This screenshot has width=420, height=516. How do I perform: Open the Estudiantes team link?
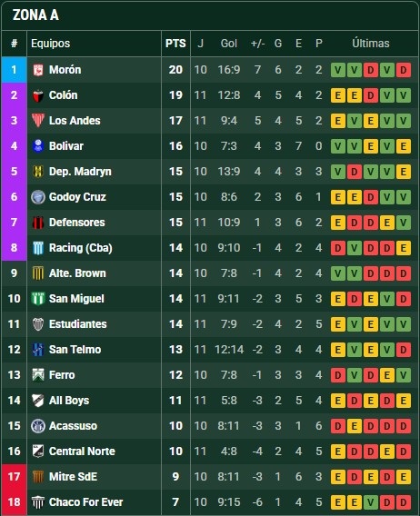click(78, 324)
